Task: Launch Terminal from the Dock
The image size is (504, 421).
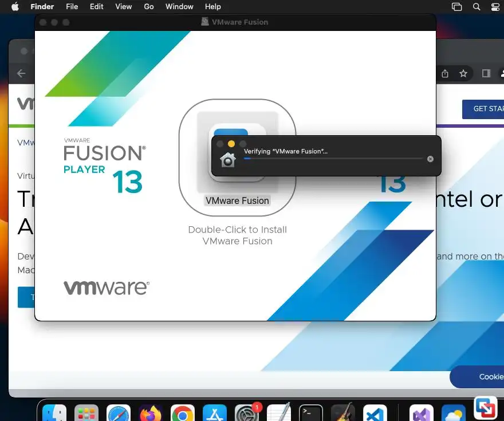Action: [x=310, y=414]
